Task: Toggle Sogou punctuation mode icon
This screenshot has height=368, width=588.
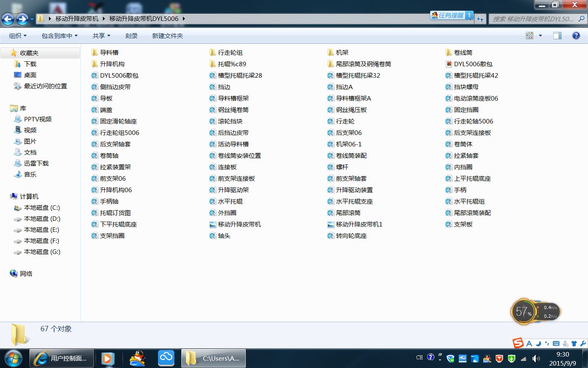Action: click(547, 343)
